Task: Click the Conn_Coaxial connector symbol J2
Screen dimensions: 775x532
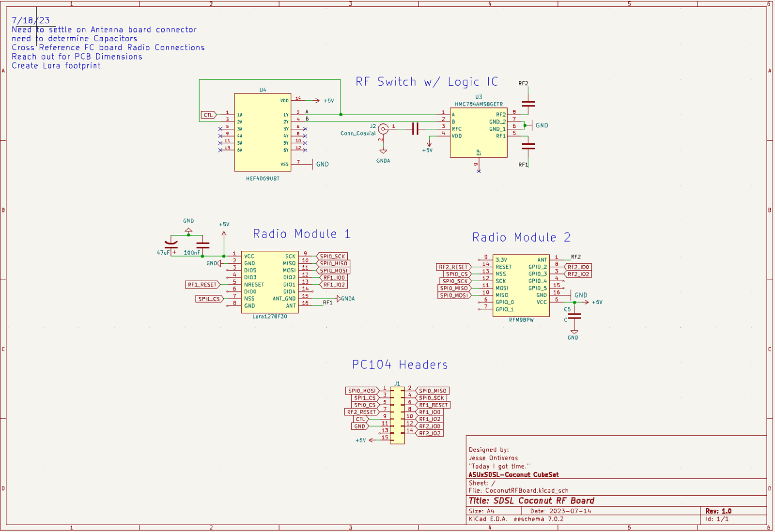Action: tap(383, 129)
